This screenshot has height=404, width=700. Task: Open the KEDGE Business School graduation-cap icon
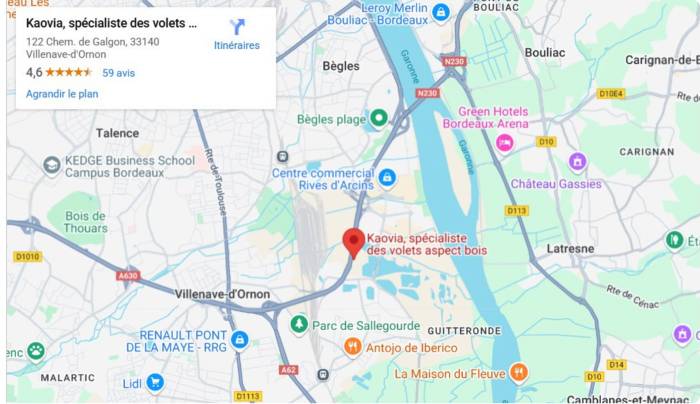pos(51,166)
